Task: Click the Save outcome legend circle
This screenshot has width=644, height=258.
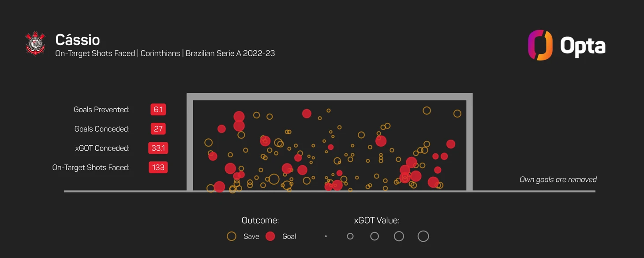Action: click(232, 236)
